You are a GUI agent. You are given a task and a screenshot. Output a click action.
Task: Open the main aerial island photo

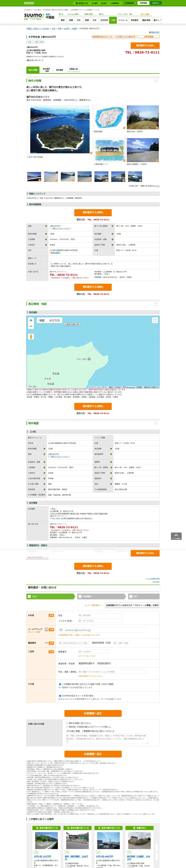(60, 130)
